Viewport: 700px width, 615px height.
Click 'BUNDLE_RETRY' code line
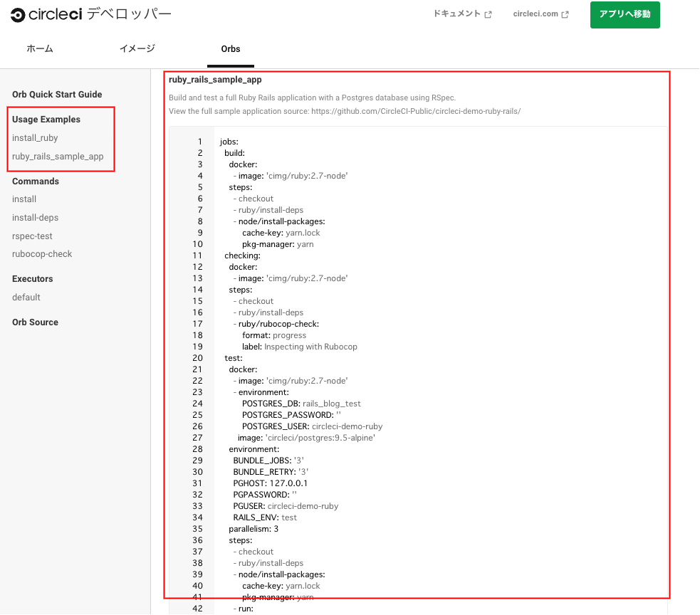pyautogui.click(x=271, y=472)
